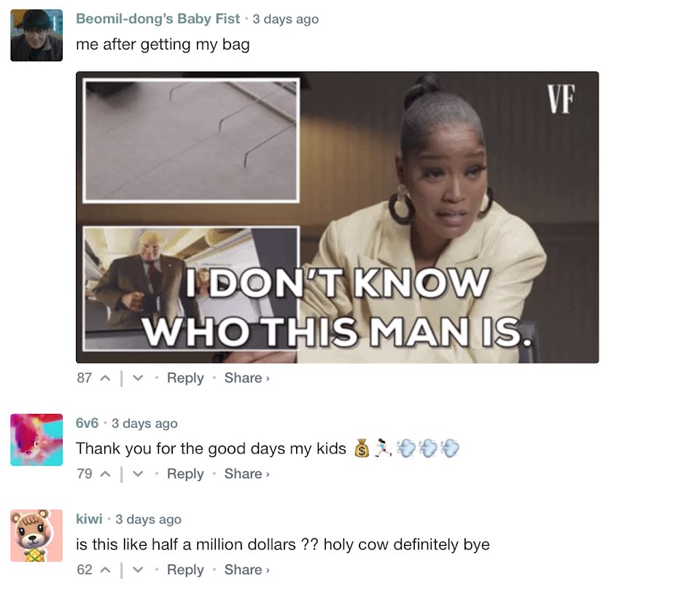Upvote kiwi's half a million dollars comment
Image resolution: width=700 pixels, height=594 pixels.
pyautogui.click(x=105, y=570)
